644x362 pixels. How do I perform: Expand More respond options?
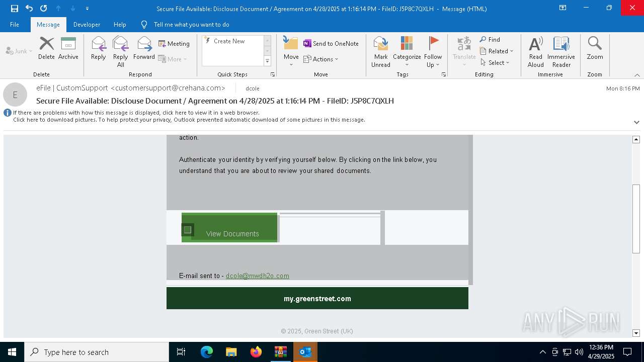pyautogui.click(x=173, y=59)
